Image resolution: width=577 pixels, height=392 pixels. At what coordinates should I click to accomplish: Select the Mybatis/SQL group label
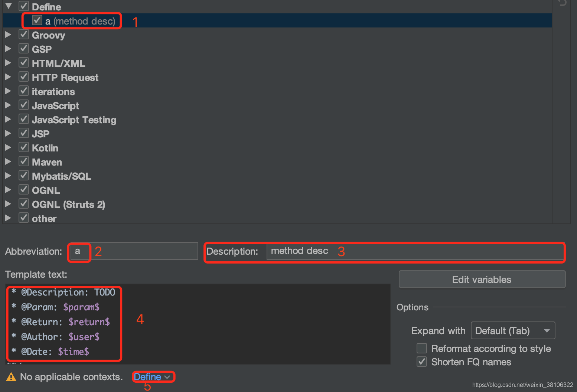(x=62, y=176)
